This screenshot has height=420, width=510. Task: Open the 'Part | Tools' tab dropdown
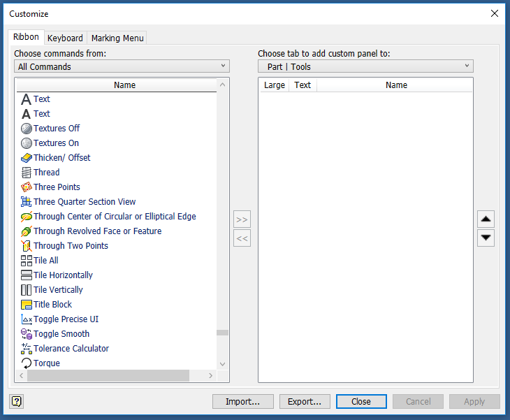[x=365, y=66]
